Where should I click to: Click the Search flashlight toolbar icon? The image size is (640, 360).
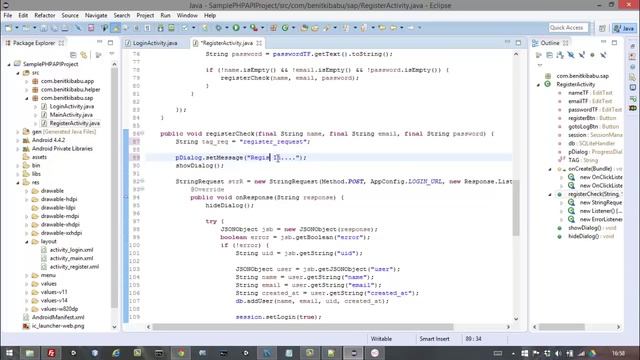326,28
